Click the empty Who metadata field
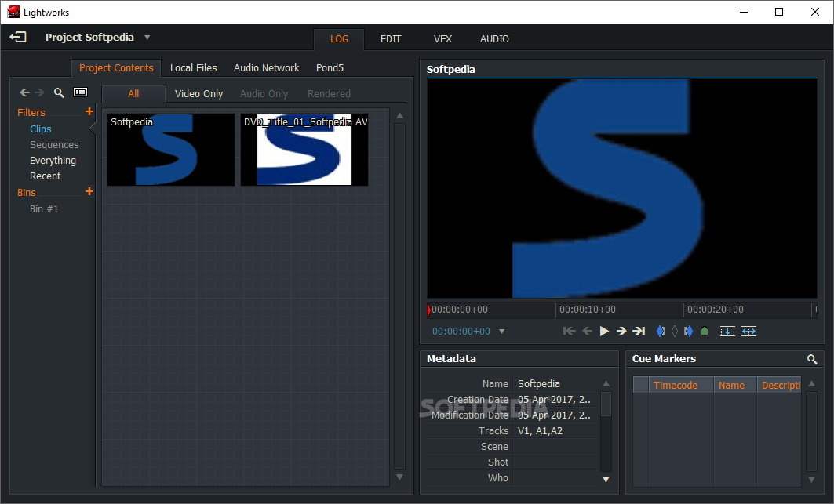This screenshot has width=834, height=504. coord(555,478)
